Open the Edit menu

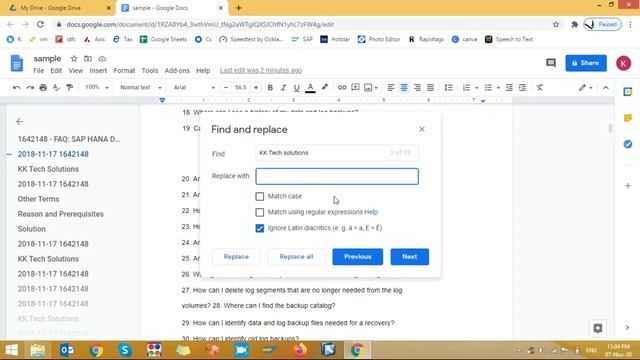(56, 71)
